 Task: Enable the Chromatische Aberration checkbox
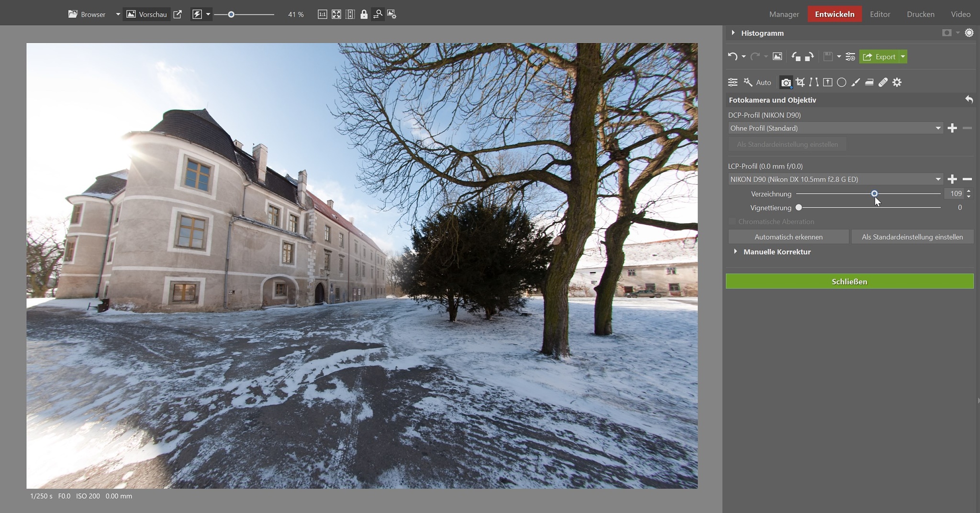tap(732, 221)
